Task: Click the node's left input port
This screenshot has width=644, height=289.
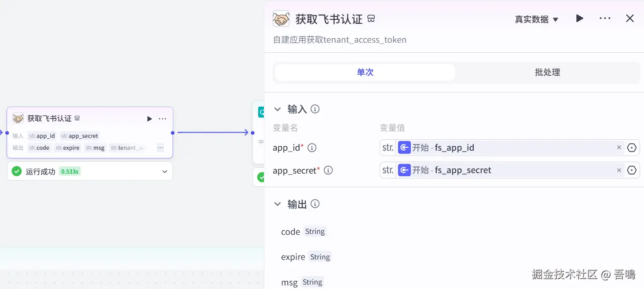Action: pyautogui.click(x=7, y=133)
